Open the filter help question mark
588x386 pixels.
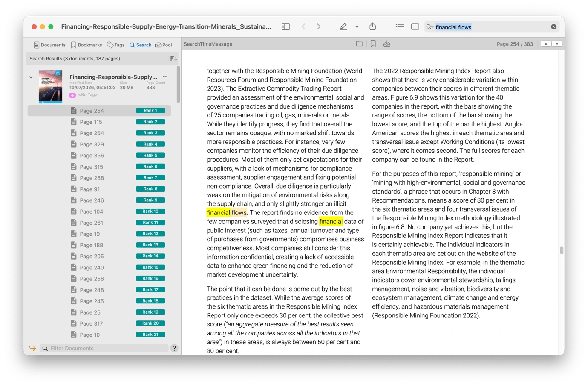point(174,348)
